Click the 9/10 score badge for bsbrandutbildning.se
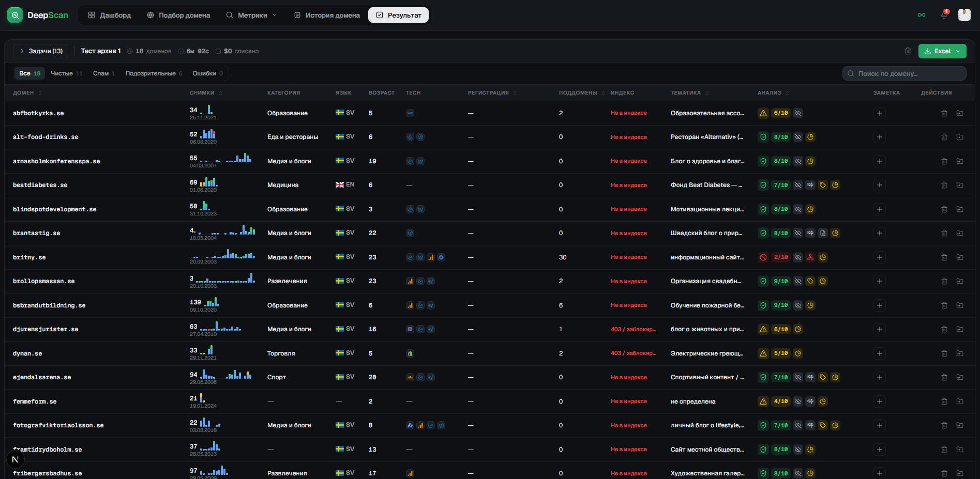The image size is (980, 479). click(x=781, y=305)
